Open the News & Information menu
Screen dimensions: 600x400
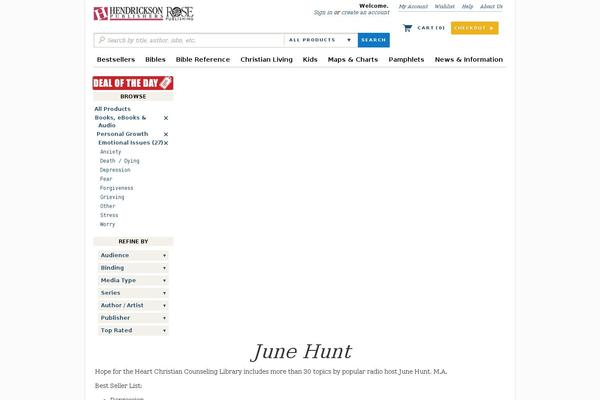[x=469, y=60]
